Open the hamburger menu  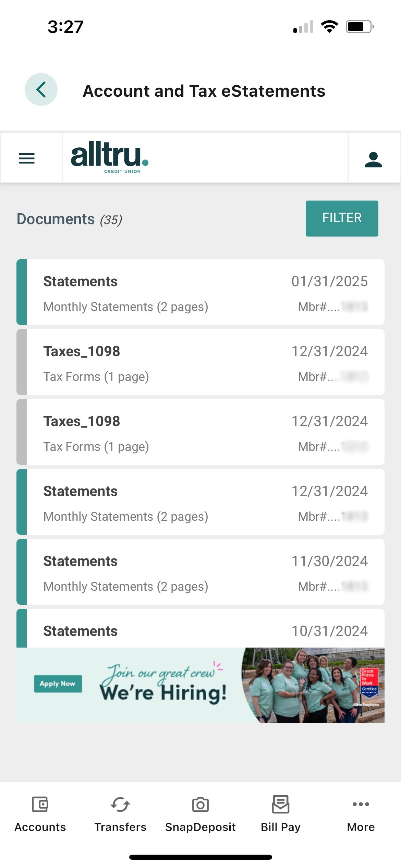[27, 158]
